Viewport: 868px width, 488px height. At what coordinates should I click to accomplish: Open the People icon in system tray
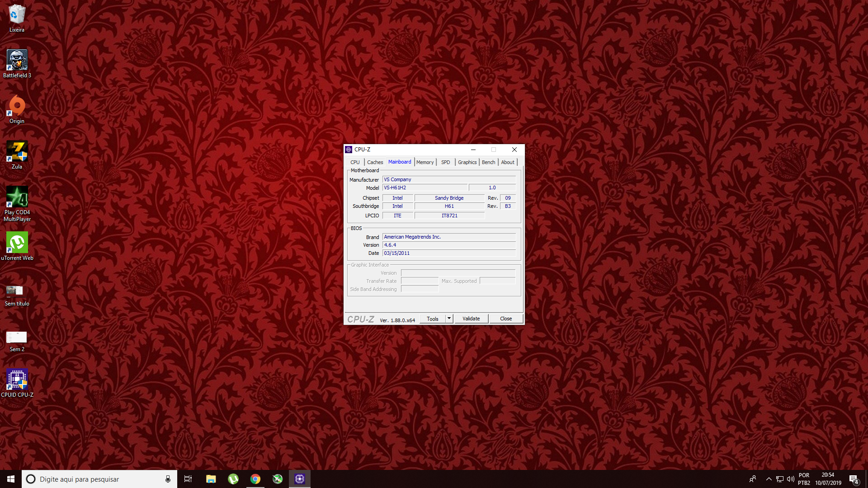pos(753,479)
